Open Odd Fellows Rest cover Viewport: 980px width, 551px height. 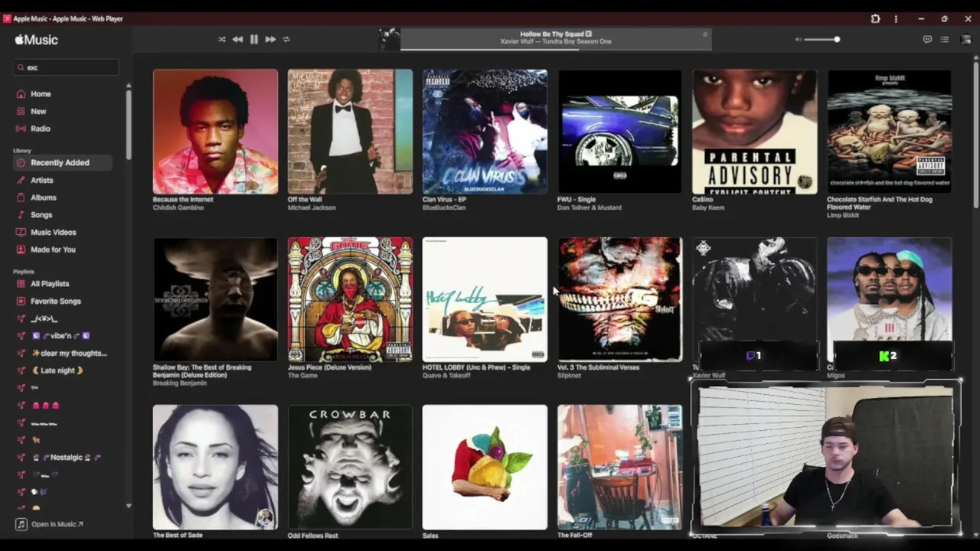(x=350, y=467)
